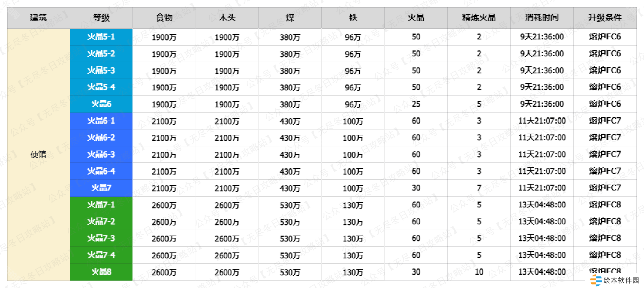
Task: Click the 火晶8 level cell
Action: coord(101,272)
